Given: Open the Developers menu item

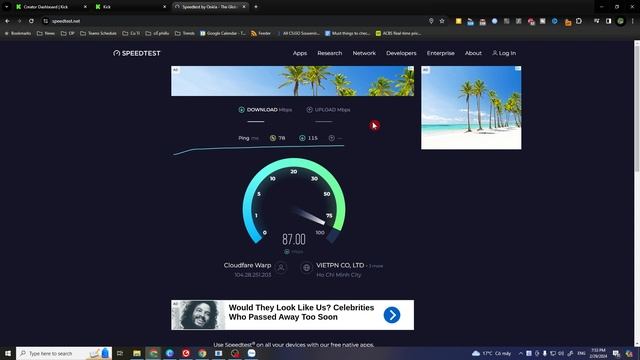Looking at the screenshot, I should 401,53.
